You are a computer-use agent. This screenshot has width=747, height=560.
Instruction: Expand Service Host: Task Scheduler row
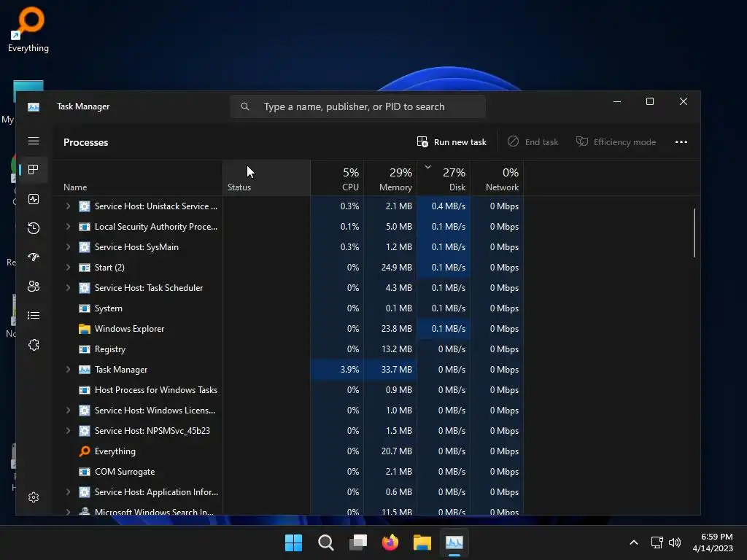68,288
